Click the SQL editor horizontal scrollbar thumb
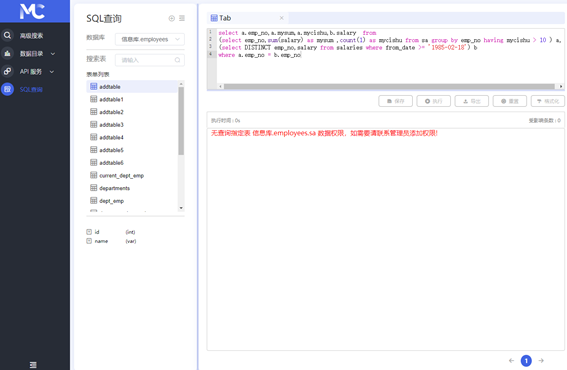This screenshot has width=567, height=370. point(389,86)
